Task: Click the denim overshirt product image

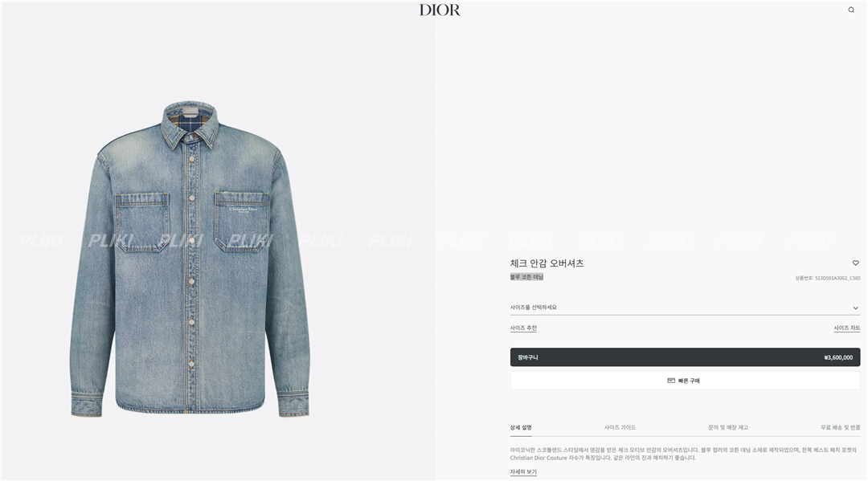Action: [190, 259]
